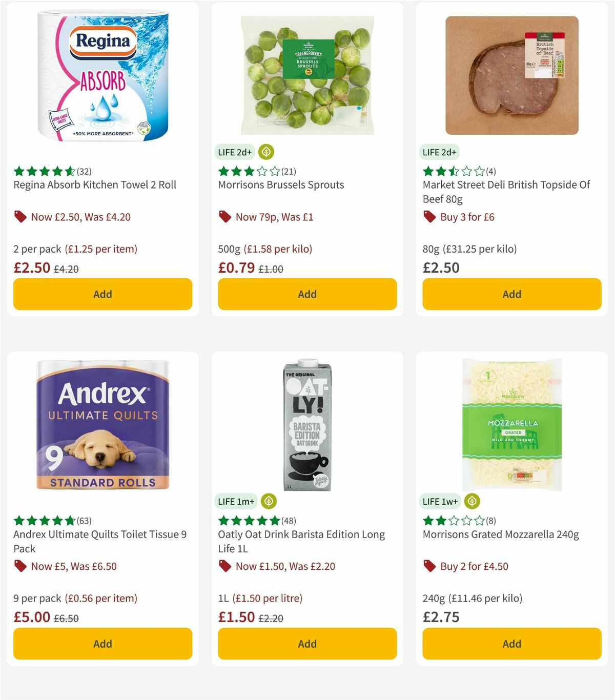Viewport: 615px width, 700px height.
Task: Open the Morrisons Brussels Sprouts product page
Action: (x=280, y=185)
